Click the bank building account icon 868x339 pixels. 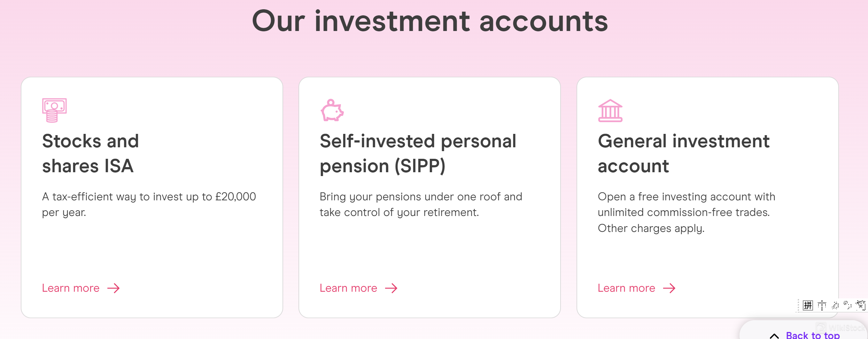610,110
